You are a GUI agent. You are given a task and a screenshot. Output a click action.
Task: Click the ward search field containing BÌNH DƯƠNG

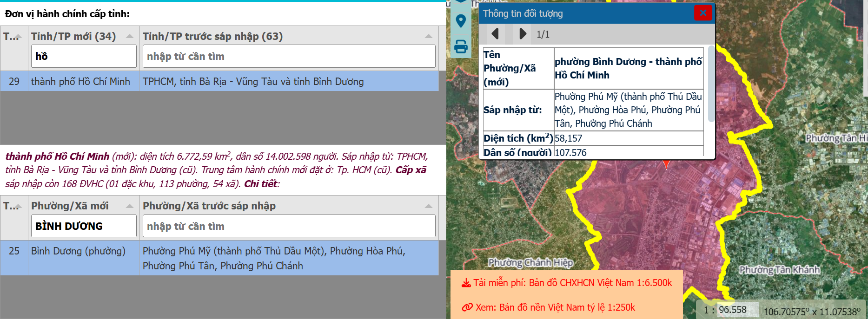point(84,226)
